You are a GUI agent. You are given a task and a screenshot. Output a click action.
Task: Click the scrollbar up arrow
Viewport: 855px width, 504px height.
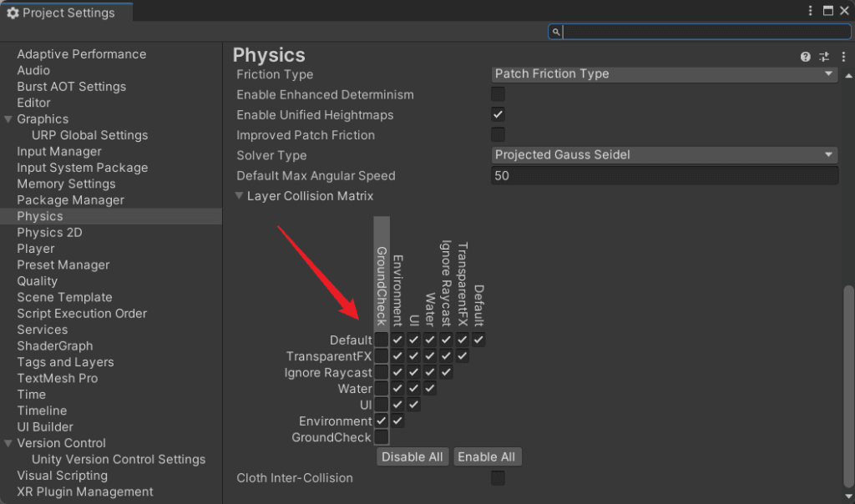(x=848, y=76)
